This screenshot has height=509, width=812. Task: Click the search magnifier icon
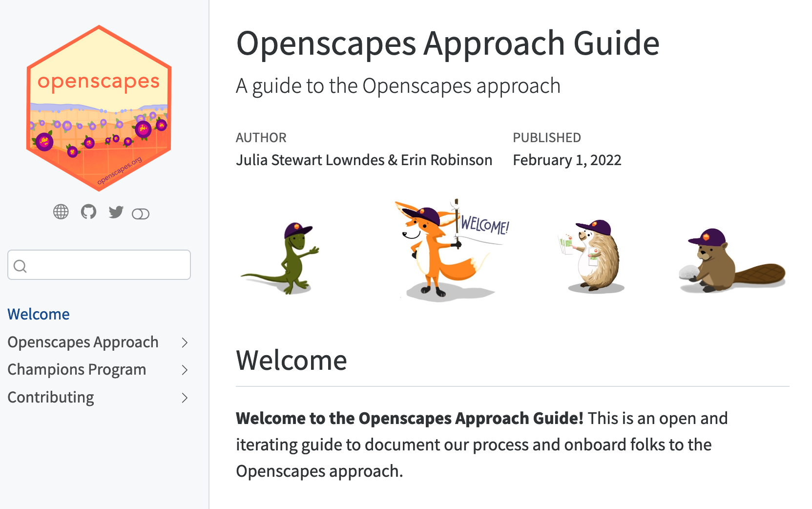[20, 266]
